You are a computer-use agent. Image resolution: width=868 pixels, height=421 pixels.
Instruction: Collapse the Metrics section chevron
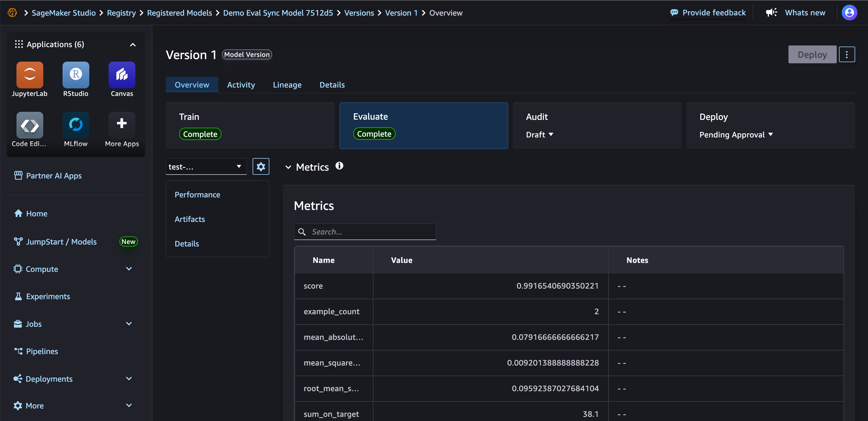click(x=288, y=167)
